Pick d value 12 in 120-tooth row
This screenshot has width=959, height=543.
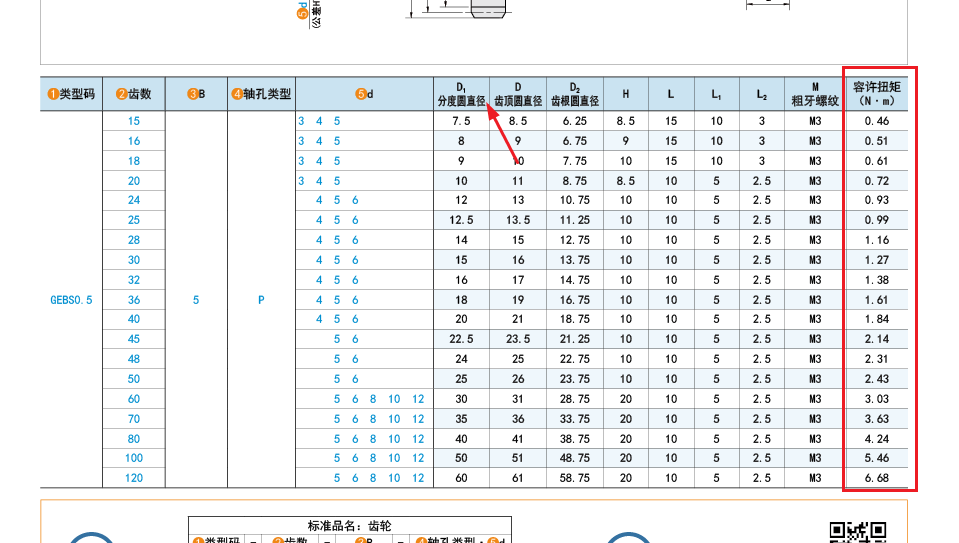click(418, 478)
